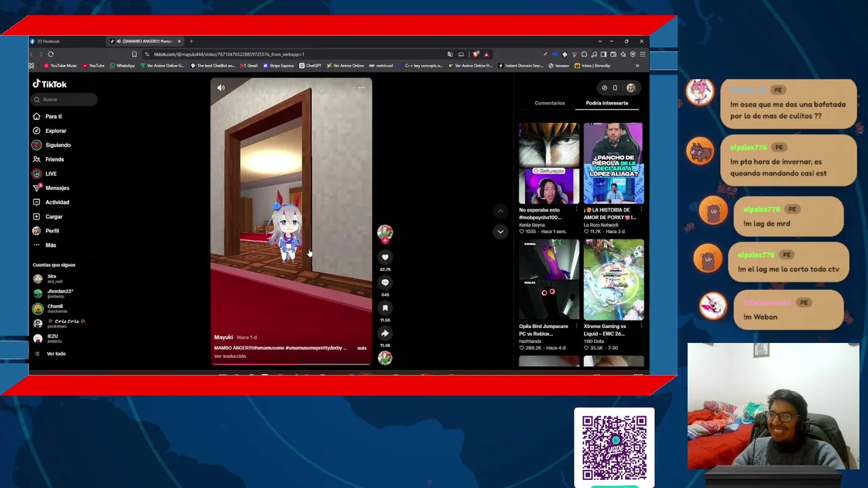Reload the page
868x488 pixels.
pyautogui.click(x=51, y=54)
